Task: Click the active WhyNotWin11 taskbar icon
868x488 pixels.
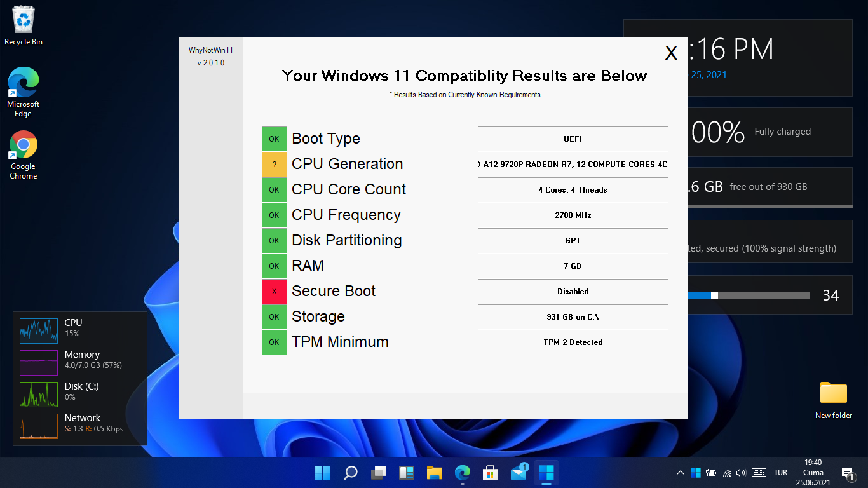Action: (x=546, y=473)
